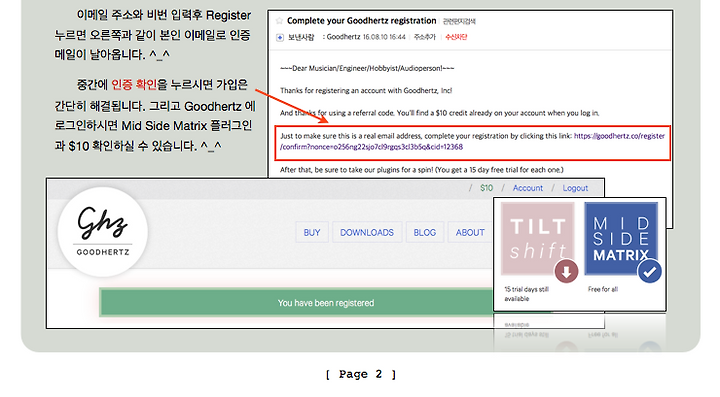Open the Mid Side Matrix plugin thumbnail
The height and width of the screenshot is (397, 720).
coord(621,239)
